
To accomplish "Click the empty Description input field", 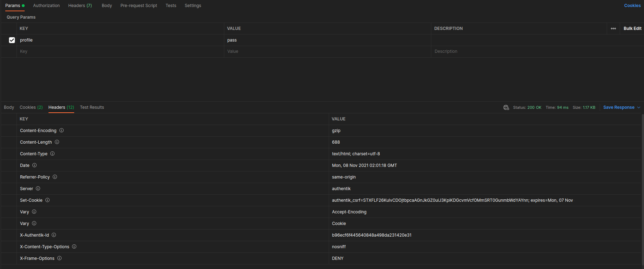I will [537, 51].
